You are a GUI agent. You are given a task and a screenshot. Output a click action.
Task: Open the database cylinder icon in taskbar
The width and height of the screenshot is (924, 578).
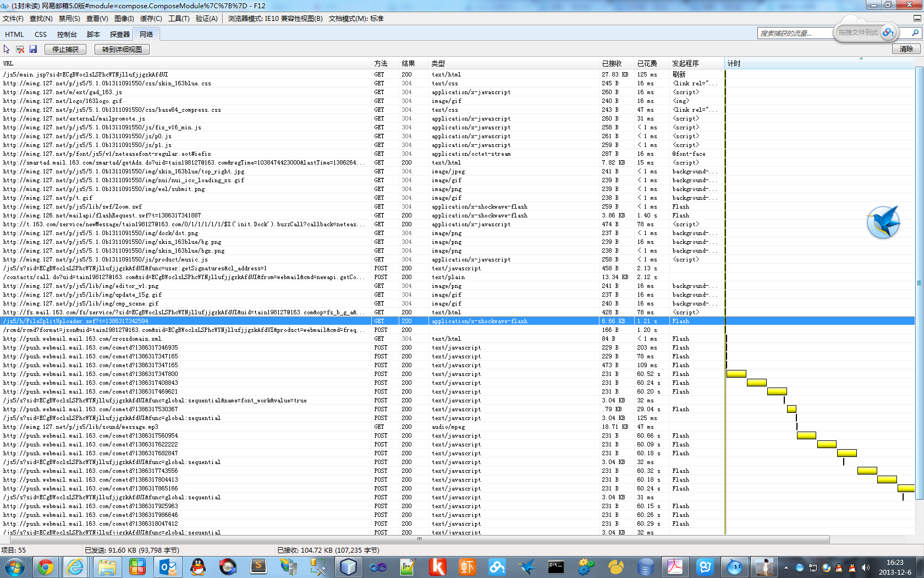click(645, 566)
